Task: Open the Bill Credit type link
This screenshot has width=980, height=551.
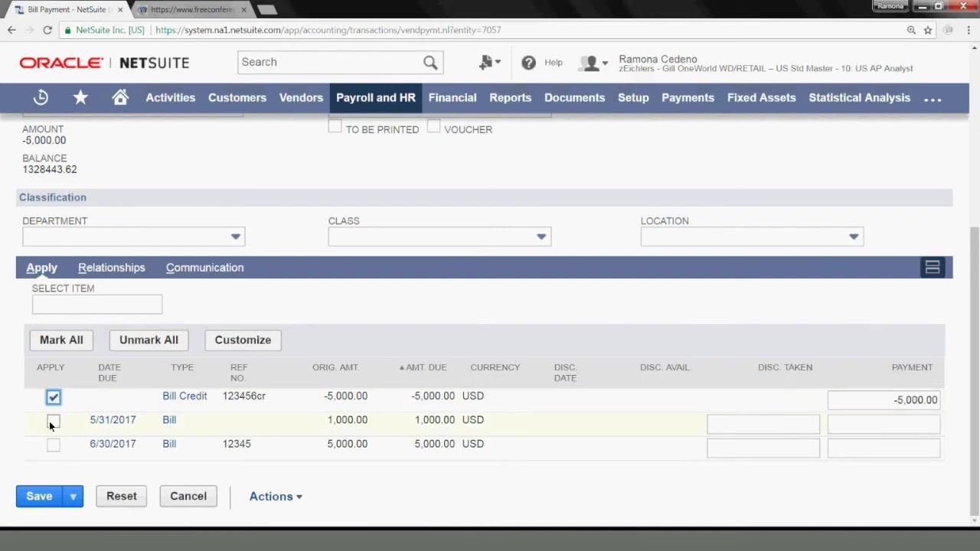Action: click(x=185, y=396)
